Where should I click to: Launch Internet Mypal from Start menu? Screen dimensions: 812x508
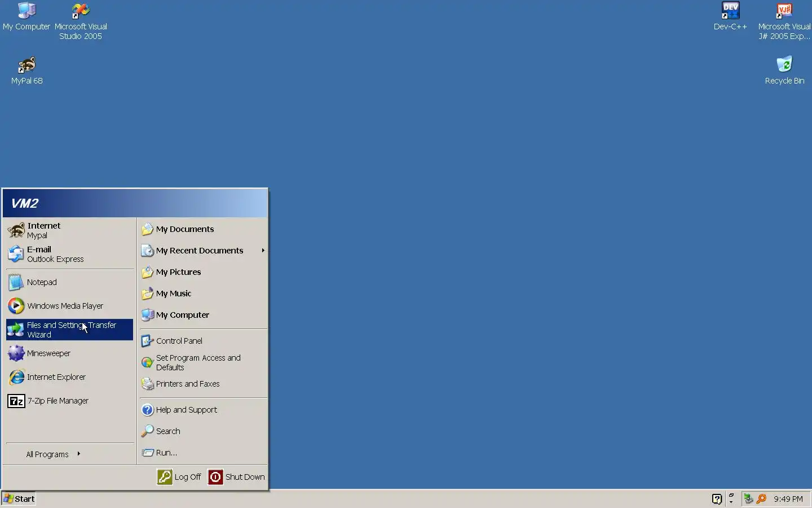pos(70,230)
